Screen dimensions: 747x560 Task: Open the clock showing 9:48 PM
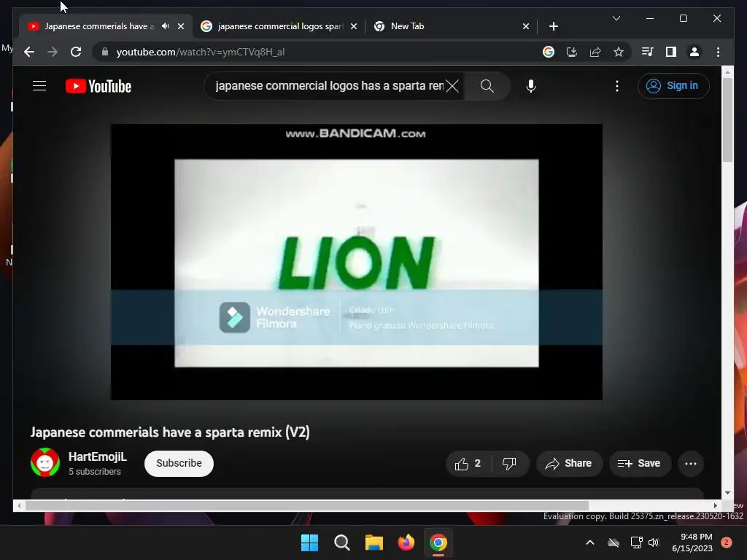[692, 542]
